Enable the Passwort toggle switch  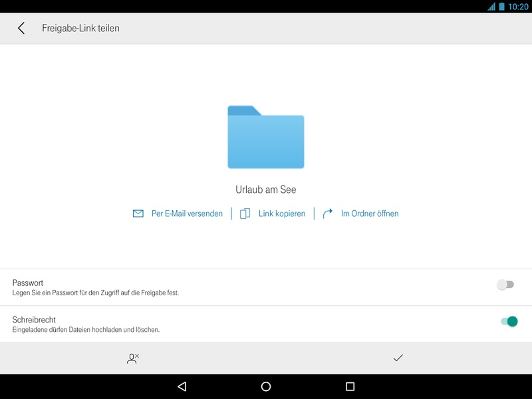(x=505, y=285)
